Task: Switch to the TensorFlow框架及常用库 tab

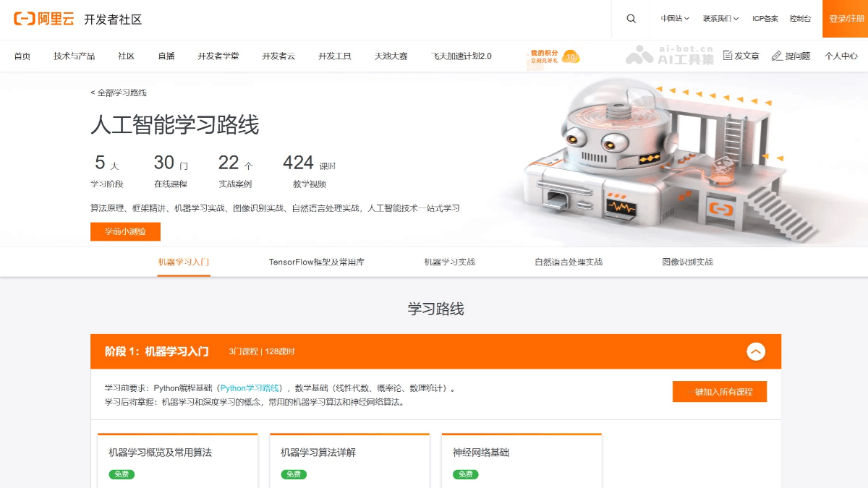Action: tap(315, 262)
